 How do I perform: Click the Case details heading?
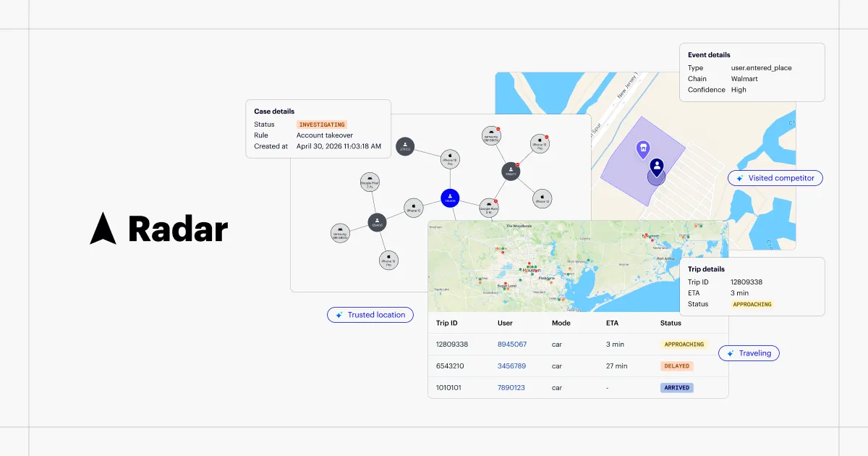[274, 111]
